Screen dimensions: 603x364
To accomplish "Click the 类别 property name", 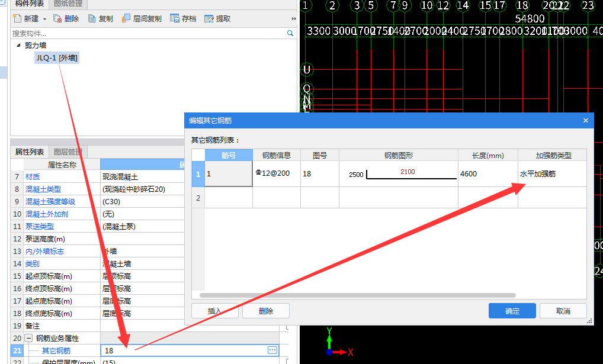I will [33, 264].
